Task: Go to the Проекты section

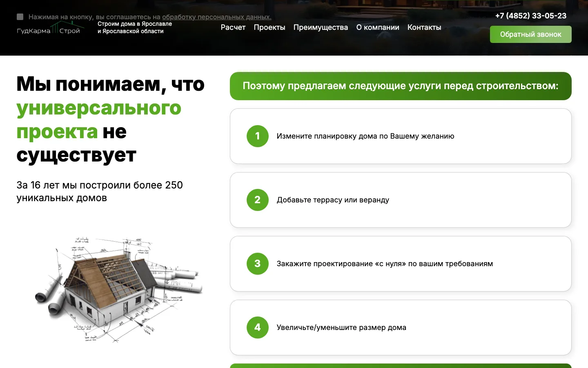Action: pos(269,27)
